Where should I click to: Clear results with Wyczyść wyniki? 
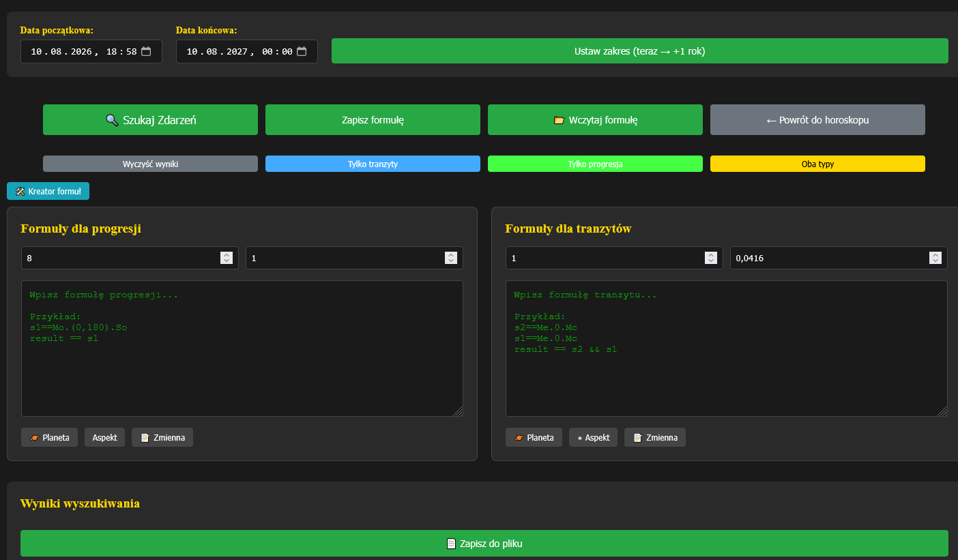point(150,164)
